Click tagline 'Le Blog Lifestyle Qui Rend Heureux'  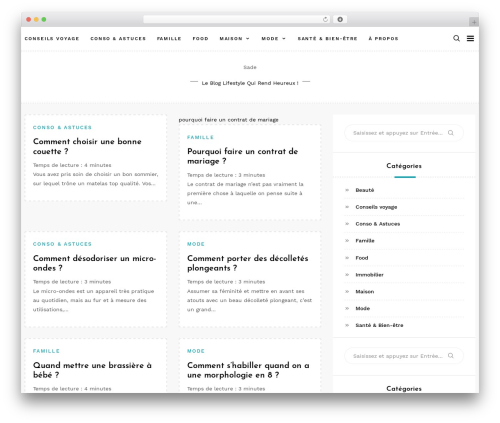point(250,83)
